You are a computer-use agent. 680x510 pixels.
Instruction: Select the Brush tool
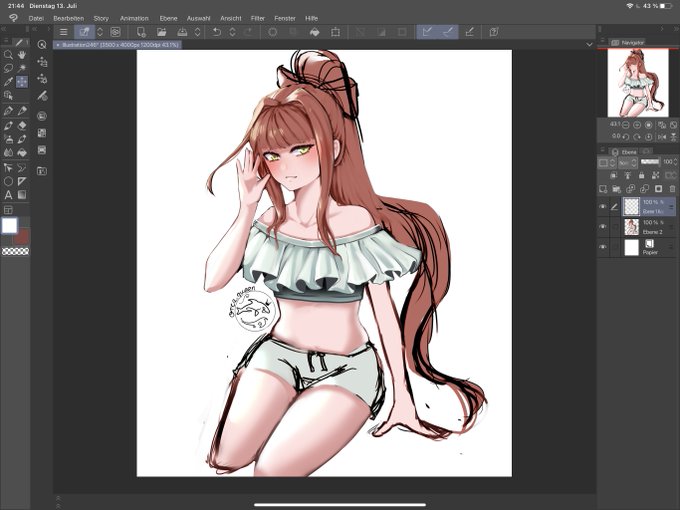pyautogui.click(x=8, y=125)
